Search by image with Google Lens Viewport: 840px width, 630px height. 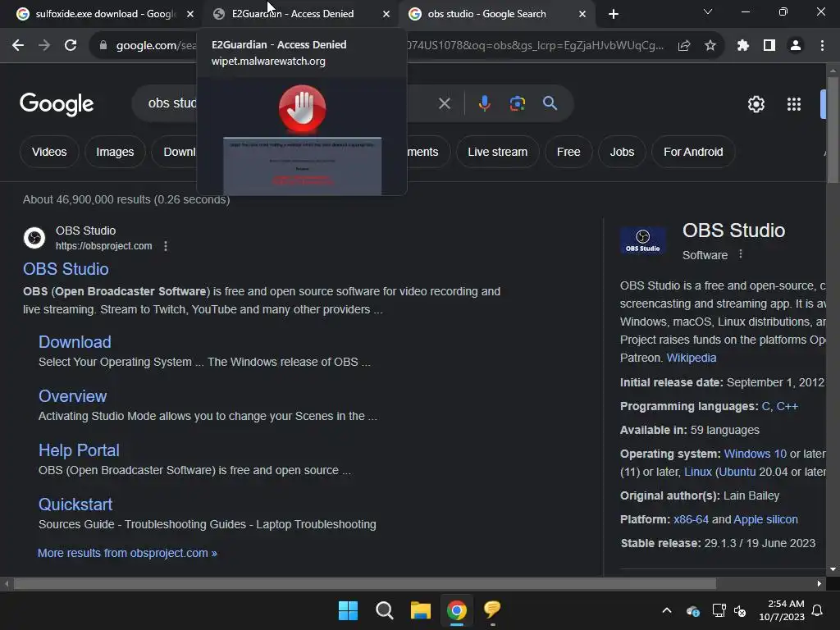click(518, 103)
